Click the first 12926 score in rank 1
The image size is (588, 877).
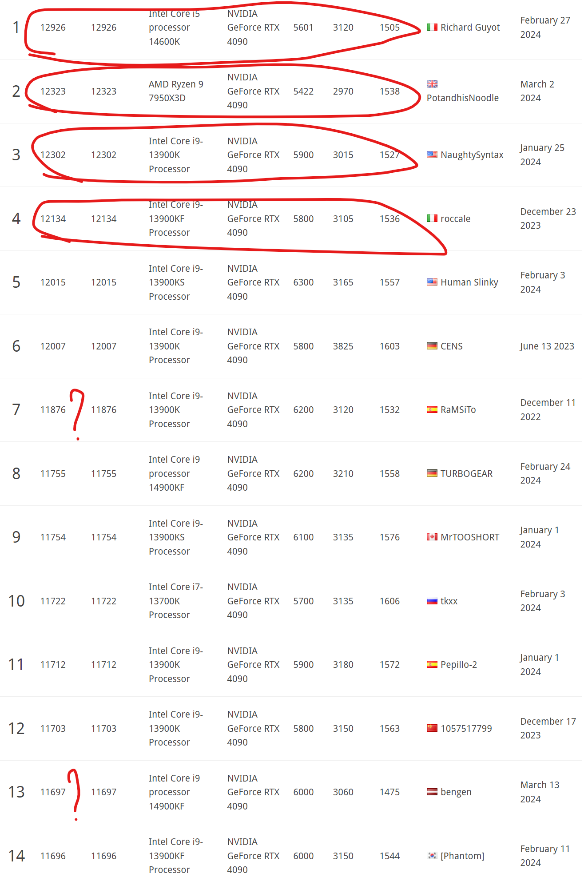pyautogui.click(x=53, y=28)
